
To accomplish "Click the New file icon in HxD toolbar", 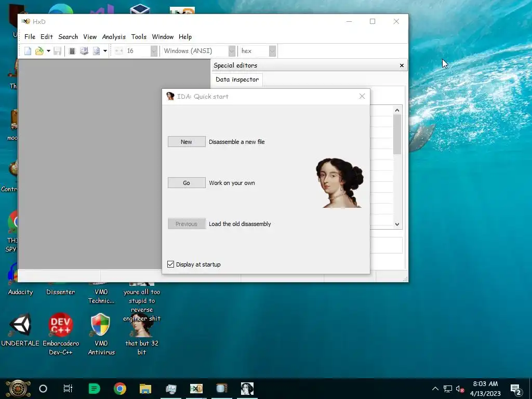I will coord(28,51).
